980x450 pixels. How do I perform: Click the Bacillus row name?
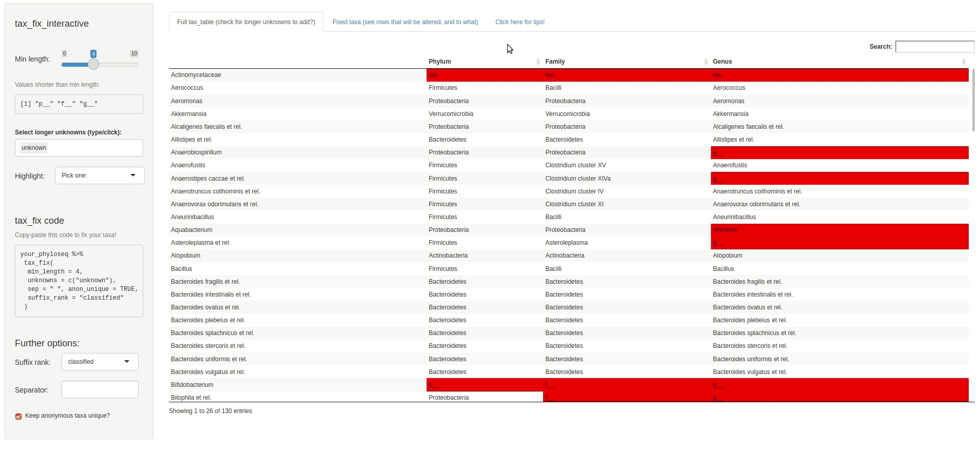click(181, 269)
